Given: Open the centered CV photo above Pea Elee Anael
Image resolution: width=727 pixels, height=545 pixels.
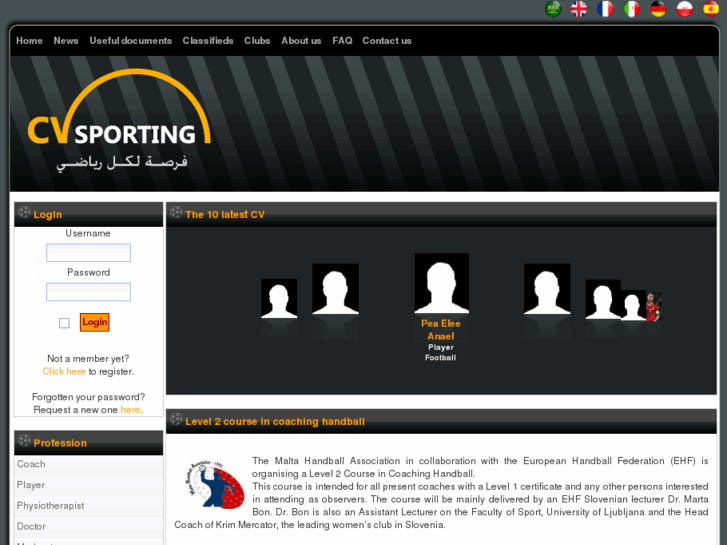Looking at the screenshot, I should point(441,283).
